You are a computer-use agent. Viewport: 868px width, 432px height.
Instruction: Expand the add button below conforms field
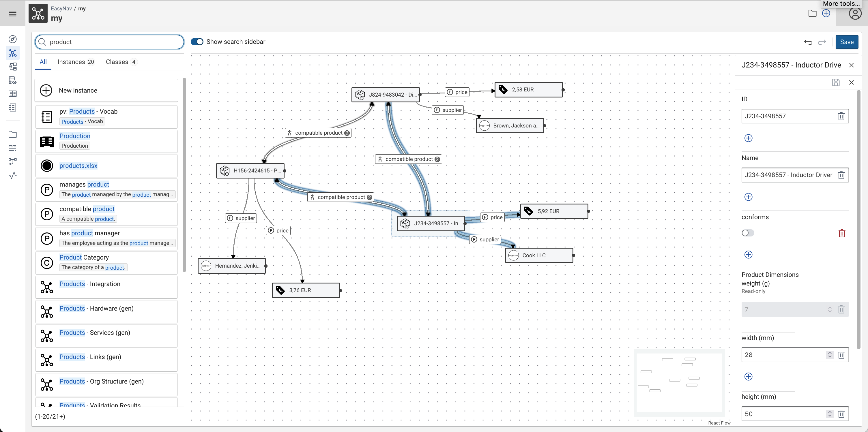(x=749, y=254)
